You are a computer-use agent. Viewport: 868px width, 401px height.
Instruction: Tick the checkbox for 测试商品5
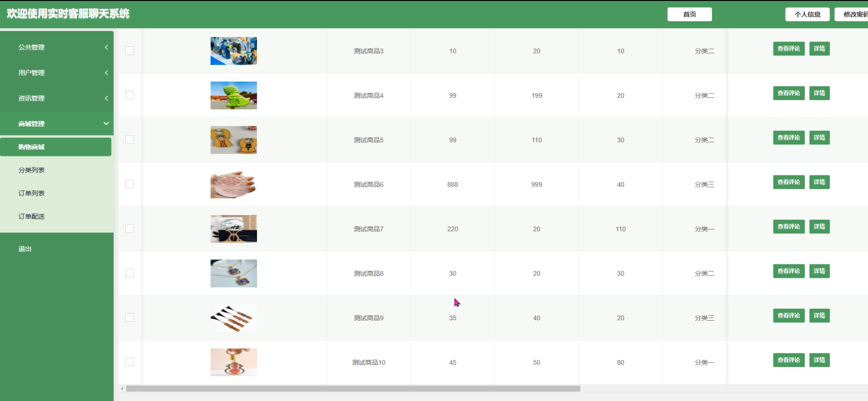click(129, 140)
